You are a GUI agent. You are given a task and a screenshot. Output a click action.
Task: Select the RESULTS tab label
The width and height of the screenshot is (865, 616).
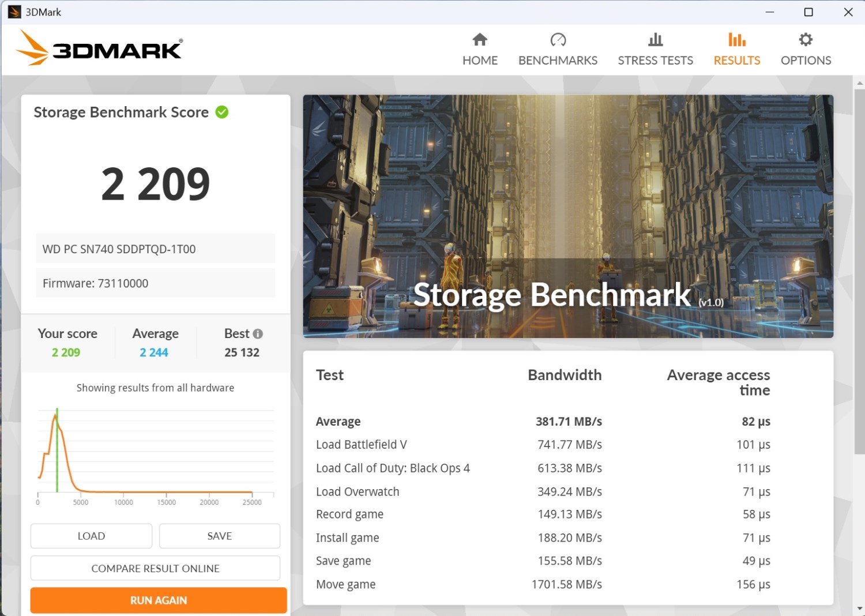pos(736,61)
